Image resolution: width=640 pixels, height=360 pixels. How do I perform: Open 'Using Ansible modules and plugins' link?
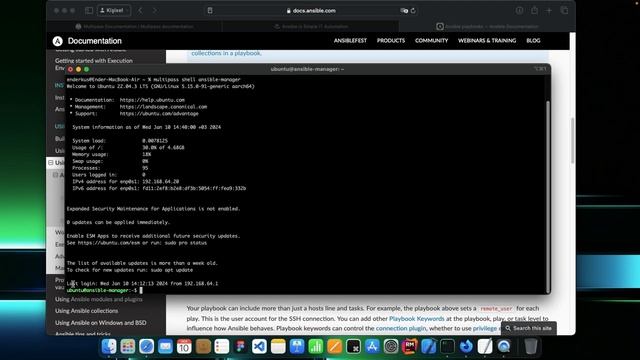[x=99, y=299]
